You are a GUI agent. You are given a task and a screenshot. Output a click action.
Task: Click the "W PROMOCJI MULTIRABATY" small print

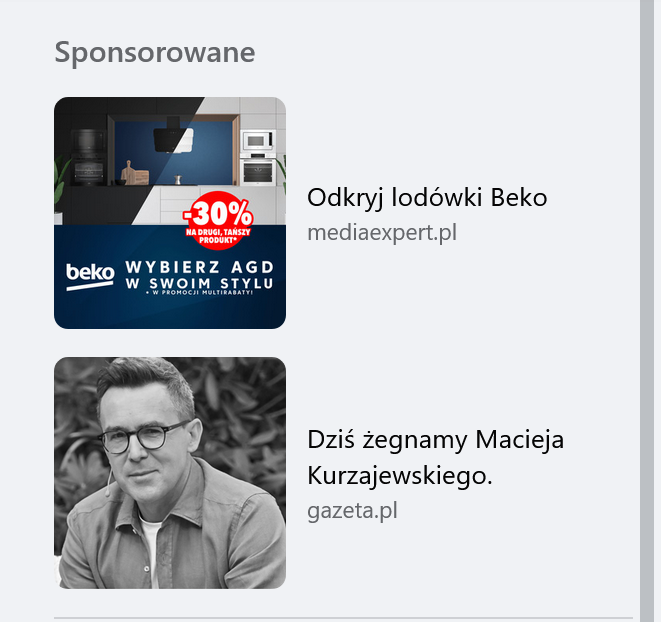[200, 292]
